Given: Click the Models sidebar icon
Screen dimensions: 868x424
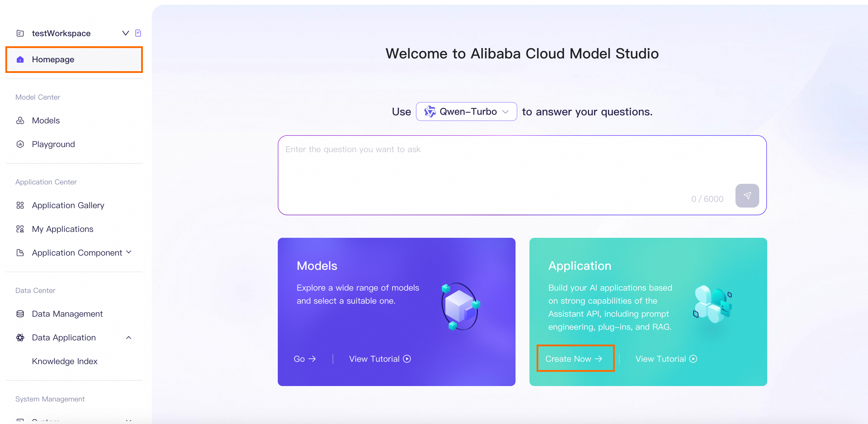Looking at the screenshot, I should point(20,120).
